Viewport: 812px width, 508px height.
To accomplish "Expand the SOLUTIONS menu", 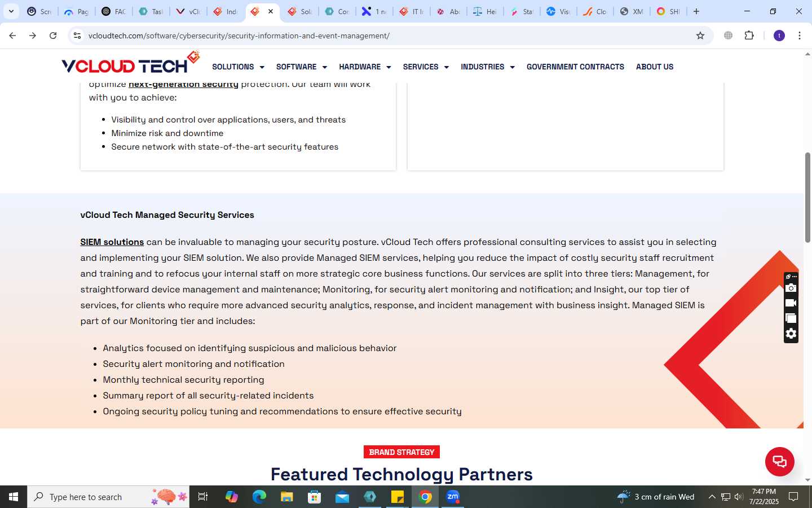I will 238,67.
